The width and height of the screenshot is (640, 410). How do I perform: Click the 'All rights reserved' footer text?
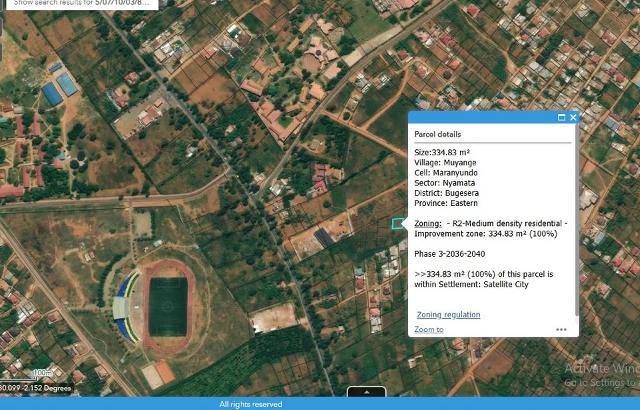[251, 404]
